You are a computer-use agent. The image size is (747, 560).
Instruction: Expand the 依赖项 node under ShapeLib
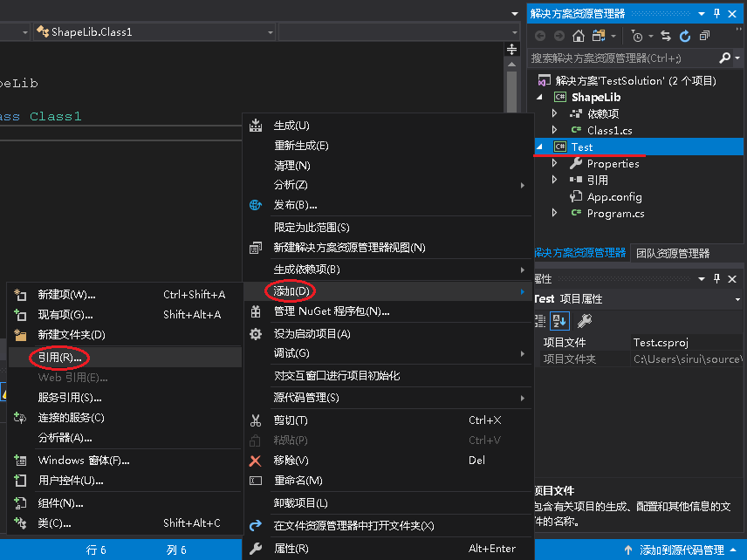[554, 113]
